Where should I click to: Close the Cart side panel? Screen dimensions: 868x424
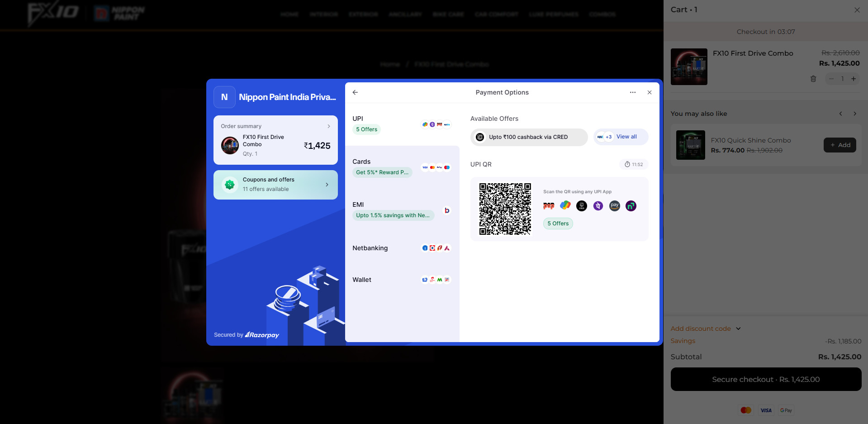pyautogui.click(x=857, y=10)
